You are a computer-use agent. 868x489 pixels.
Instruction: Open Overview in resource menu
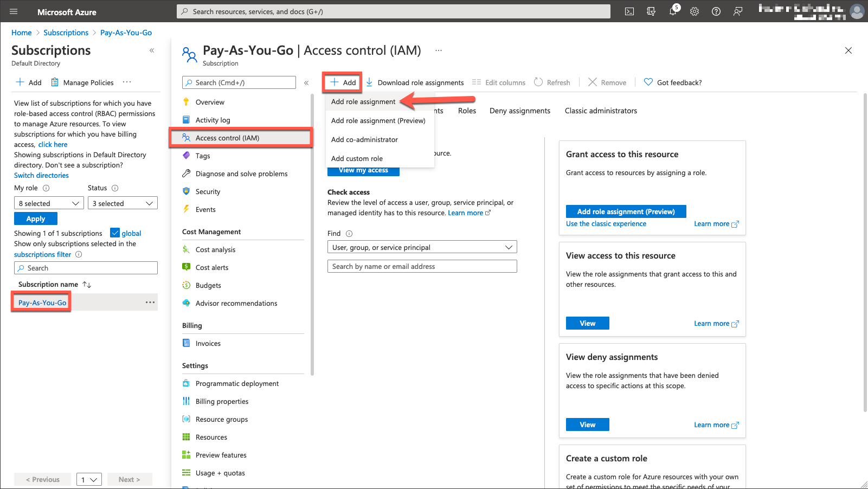click(210, 102)
